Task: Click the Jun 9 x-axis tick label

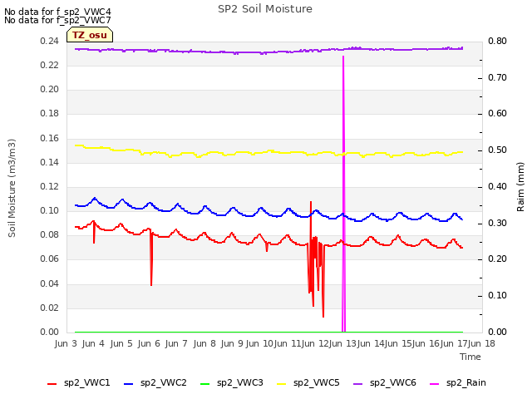Action: coord(232,343)
